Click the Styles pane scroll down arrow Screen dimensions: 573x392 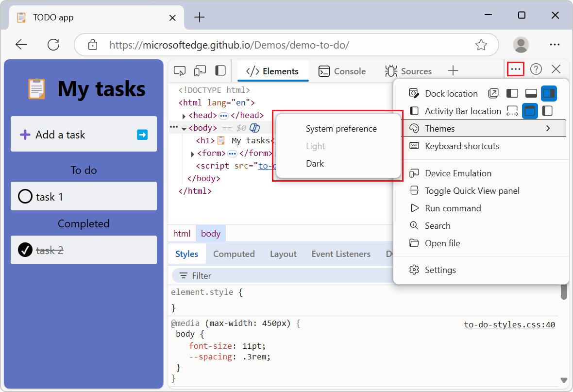tap(564, 380)
